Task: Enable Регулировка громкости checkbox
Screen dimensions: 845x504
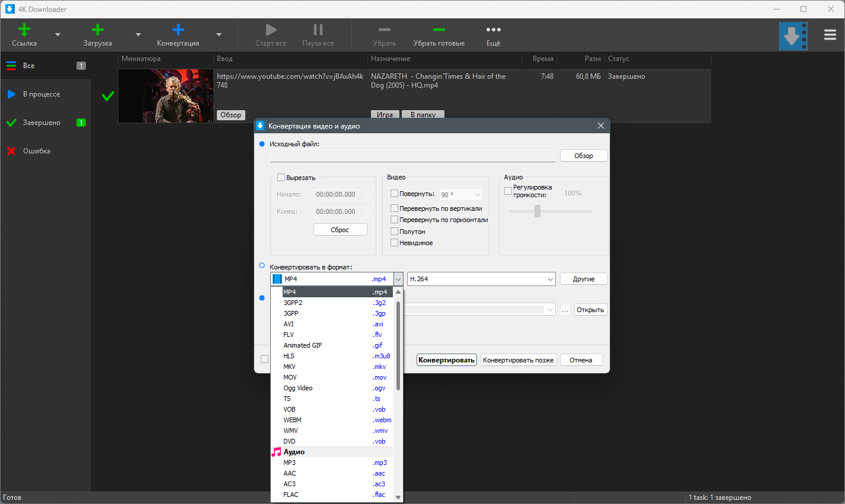Action: point(508,191)
